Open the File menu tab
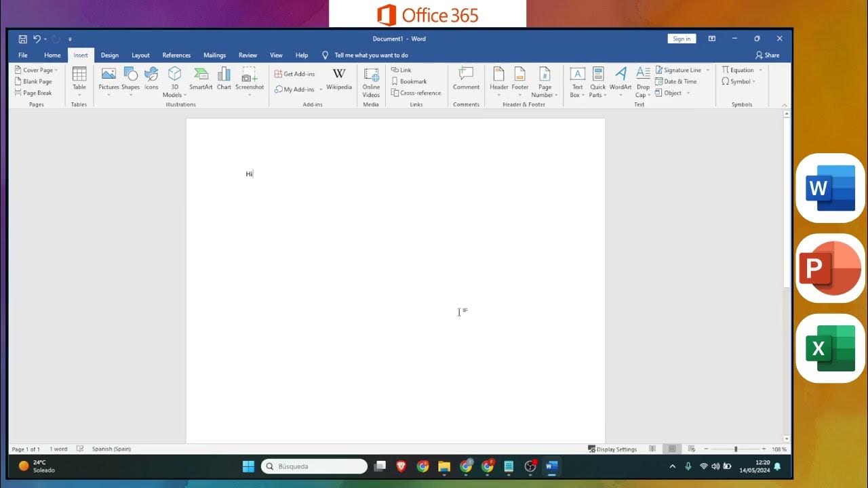Image resolution: width=868 pixels, height=488 pixels. [23, 56]
